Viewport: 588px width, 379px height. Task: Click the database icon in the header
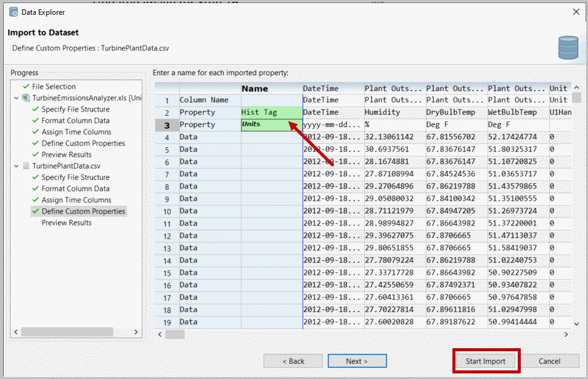pos(568,47)
